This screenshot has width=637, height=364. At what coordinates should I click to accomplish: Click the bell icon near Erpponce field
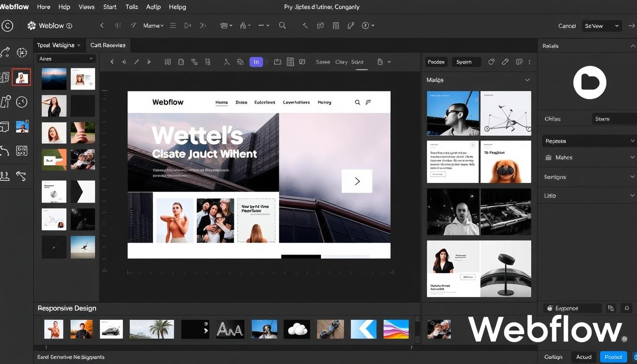[627, 308]
